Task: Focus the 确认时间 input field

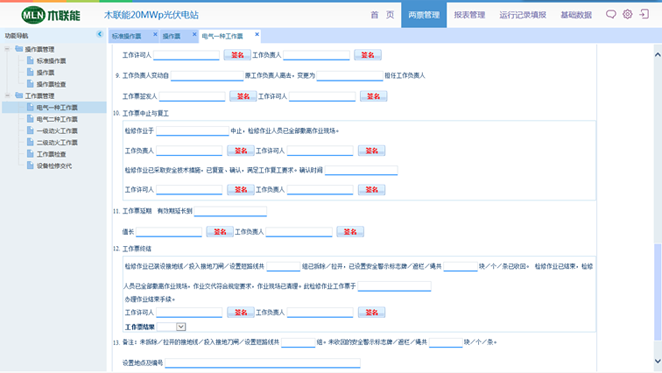Action: click(361, 170)
